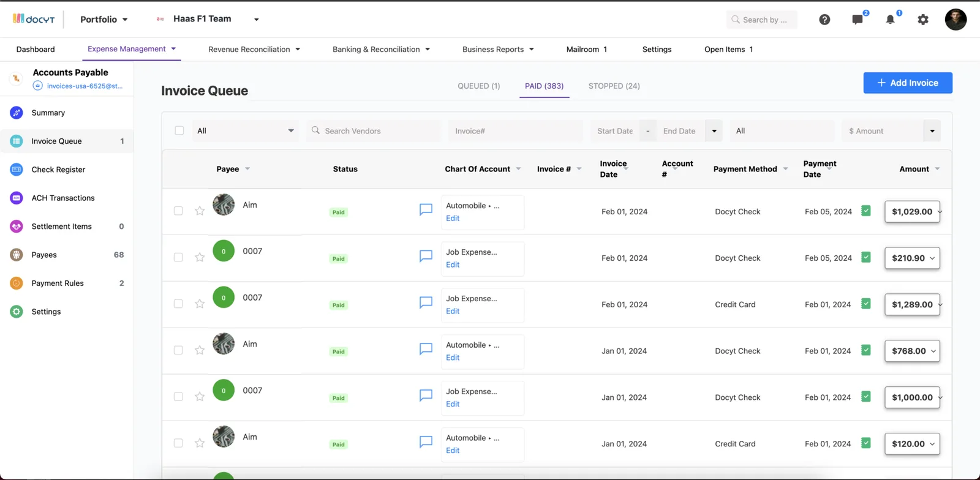
Task: Click the Add Invoice button
Action: 908,83
